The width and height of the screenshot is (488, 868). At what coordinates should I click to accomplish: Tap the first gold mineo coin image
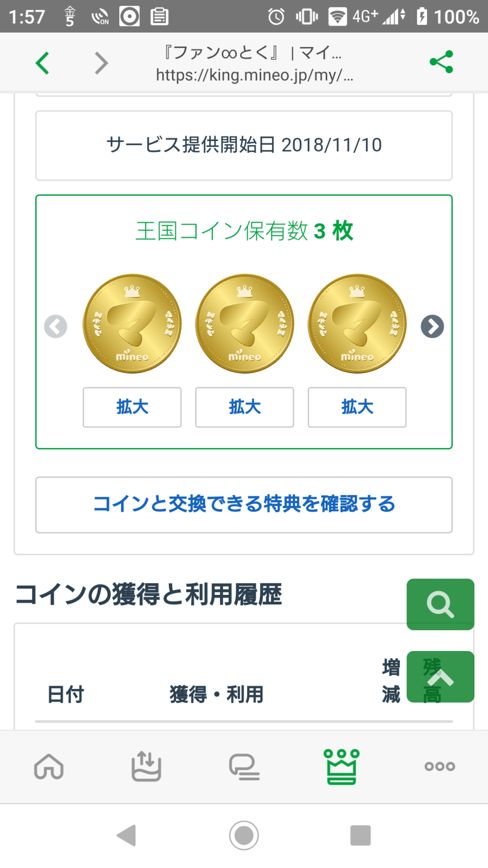(132, 323)
